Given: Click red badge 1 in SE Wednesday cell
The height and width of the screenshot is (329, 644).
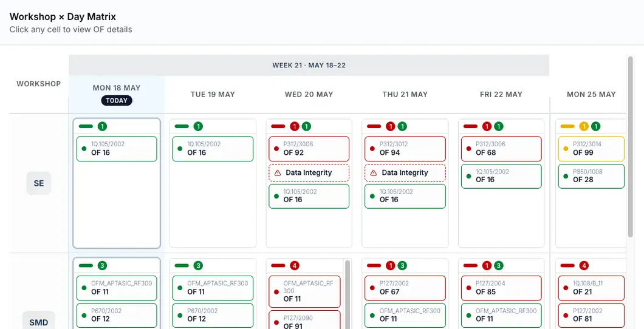Looking at the screenshot, I should click(295, 126).
